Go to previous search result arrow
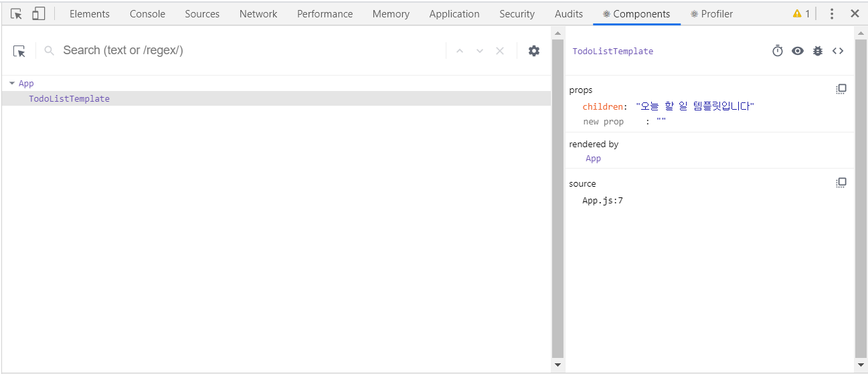868x374 pixels. 460,51
